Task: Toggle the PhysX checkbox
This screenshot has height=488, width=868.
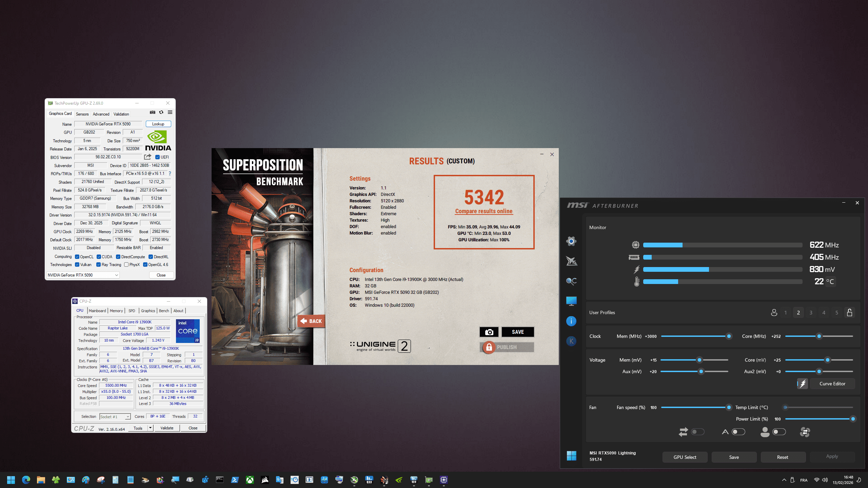Action: [x=126, y=265]
